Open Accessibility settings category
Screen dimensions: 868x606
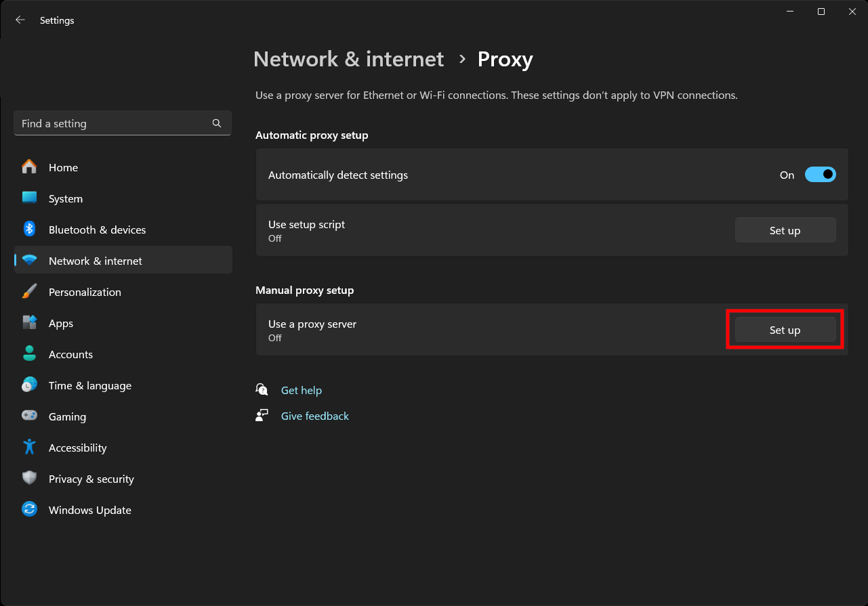coord(77,448)
